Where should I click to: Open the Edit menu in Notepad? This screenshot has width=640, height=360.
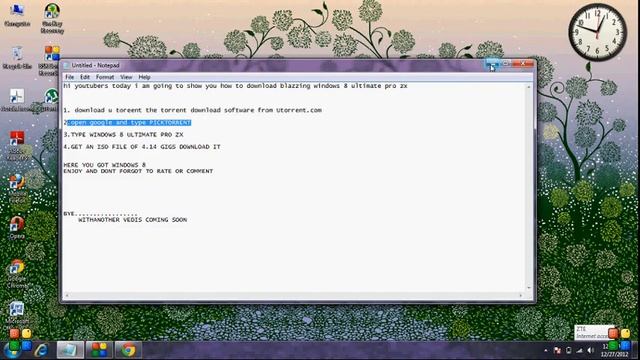click(84, 77)
